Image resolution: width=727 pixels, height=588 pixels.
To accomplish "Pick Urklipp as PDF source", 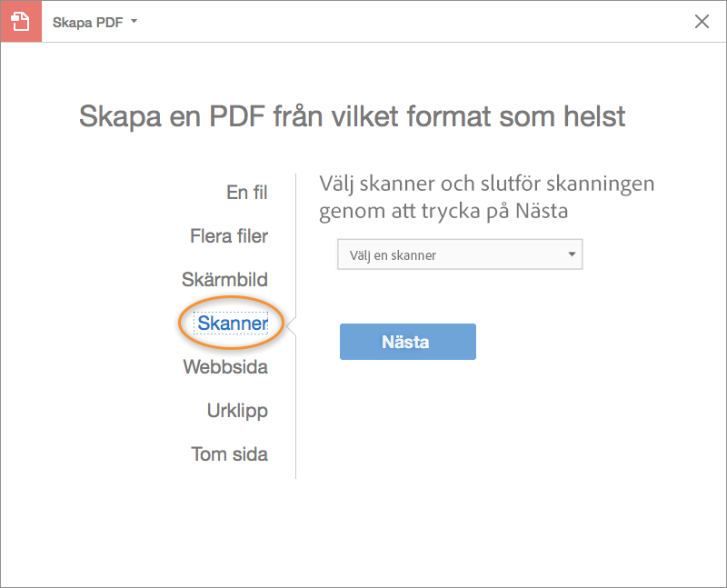I will pyautogui.click(x=237, y=411).
